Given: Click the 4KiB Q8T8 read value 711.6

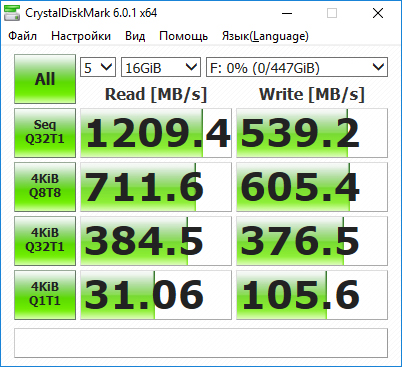Looking at the screenshot, I should tap(156, 187).
